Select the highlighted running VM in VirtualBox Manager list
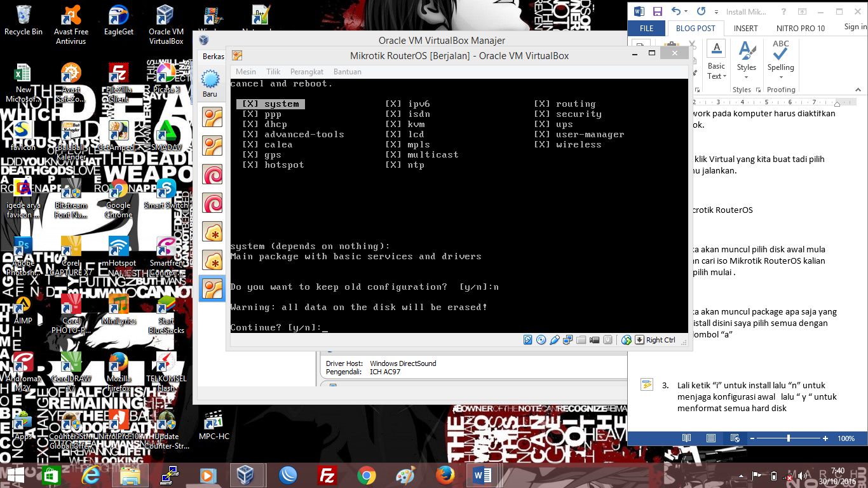This screenshot has height=488, width=868. coord(212,288)
